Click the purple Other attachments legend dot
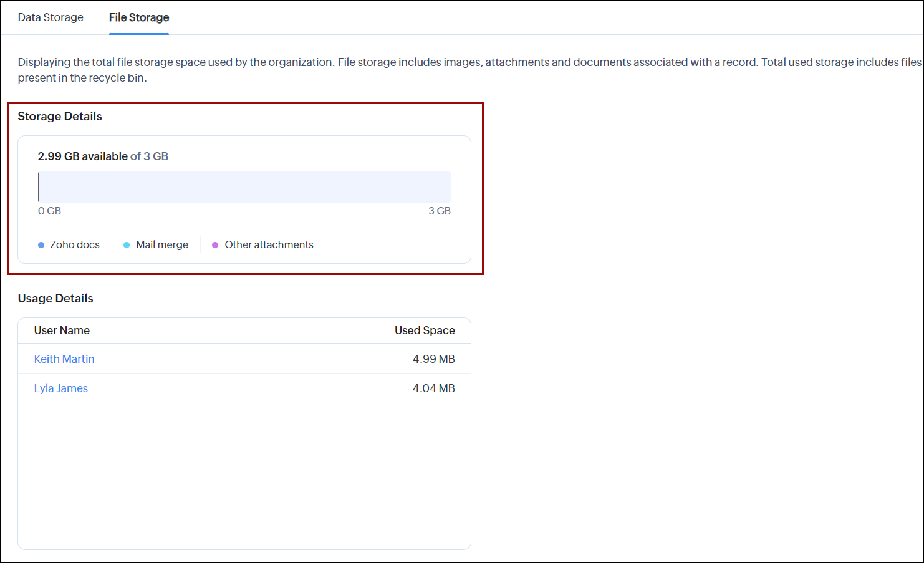Image resolution: width=924 pixels, height=563 pixels. [215, 245]
